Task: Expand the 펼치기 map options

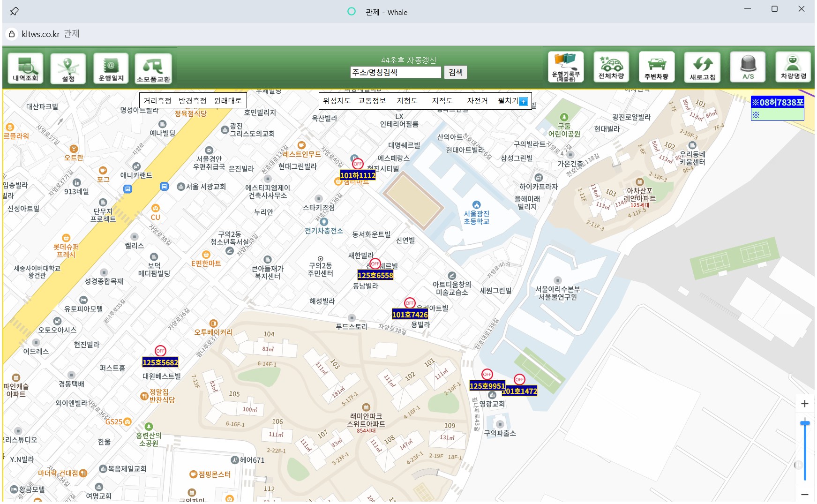Action: (x=512, y=101)
